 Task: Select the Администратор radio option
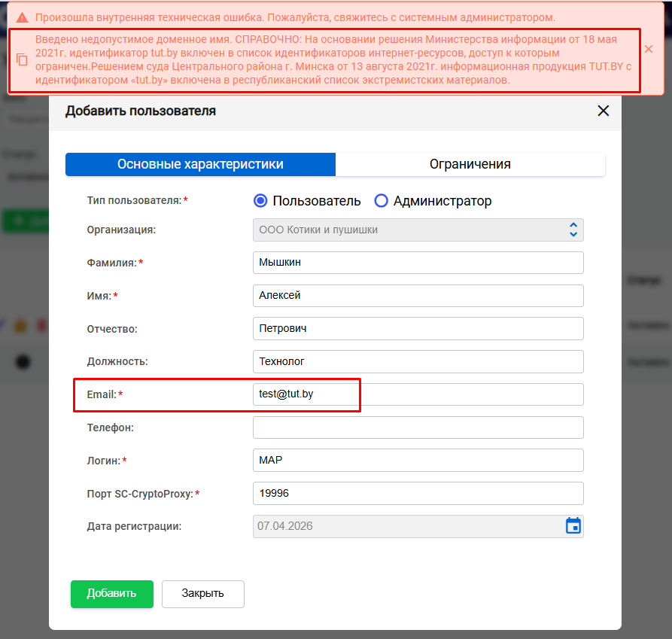pyautogui.click(x=382, y=201)
